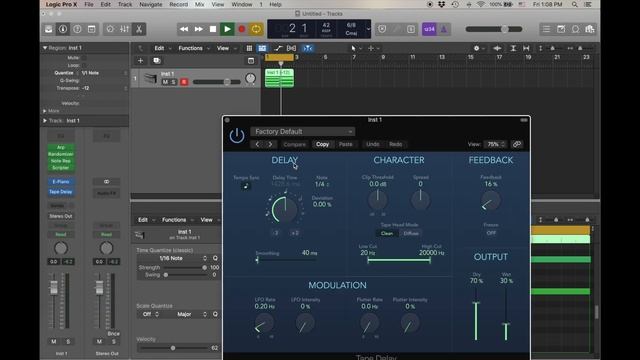Screen dimensions: 640x360
Task: Select next preset arrow in plugin header
Action: coord(270,144)
